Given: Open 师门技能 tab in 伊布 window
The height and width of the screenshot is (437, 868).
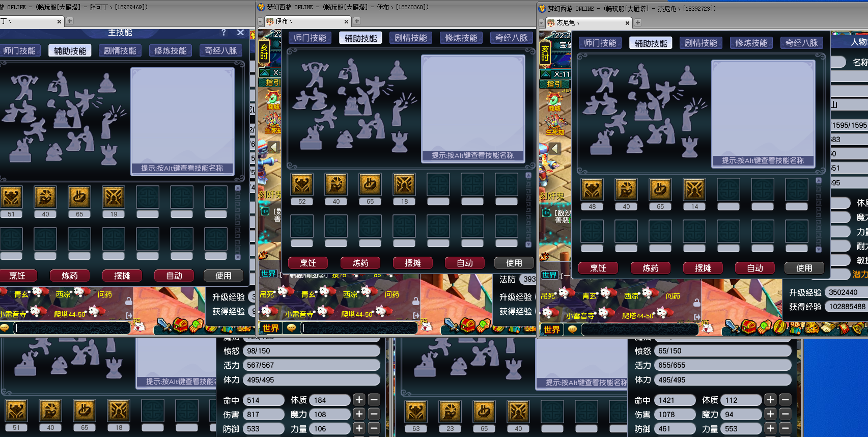Looking at the screenshot, I should (310, 38).
